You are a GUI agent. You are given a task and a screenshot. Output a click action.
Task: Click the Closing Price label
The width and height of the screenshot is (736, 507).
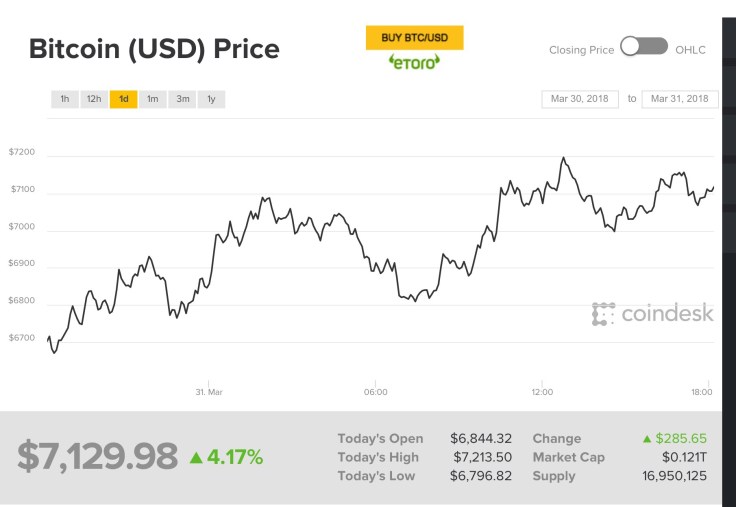click(581, 48)
